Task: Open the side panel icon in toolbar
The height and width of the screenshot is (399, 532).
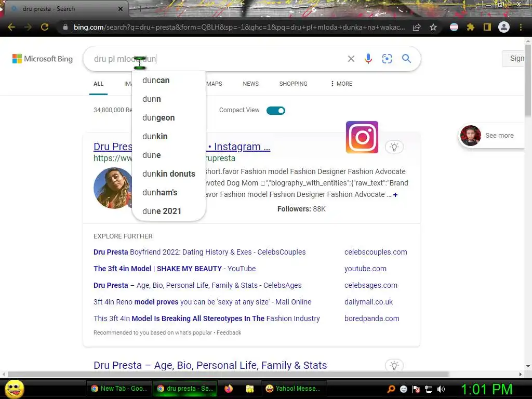Action: (487, 27)
